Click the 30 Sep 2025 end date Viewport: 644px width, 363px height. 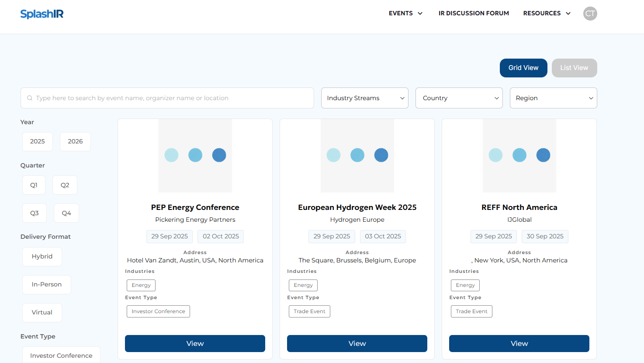[545, 237]
